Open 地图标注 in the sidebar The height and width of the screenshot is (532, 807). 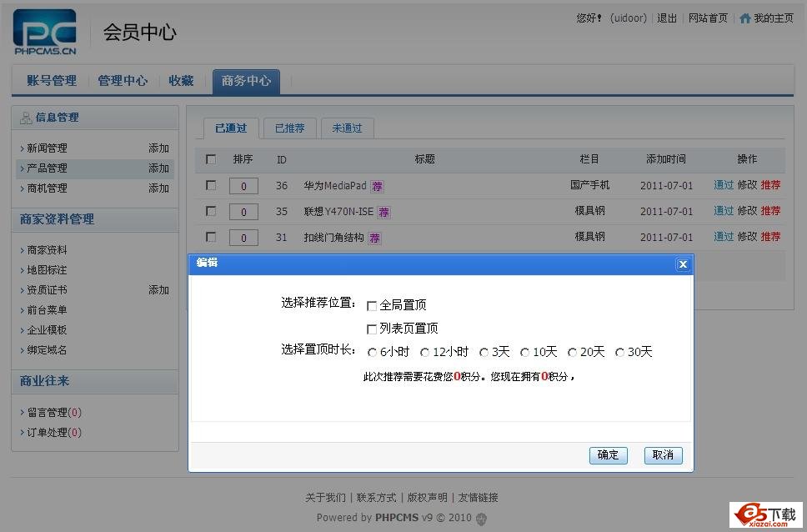point(47,270)
